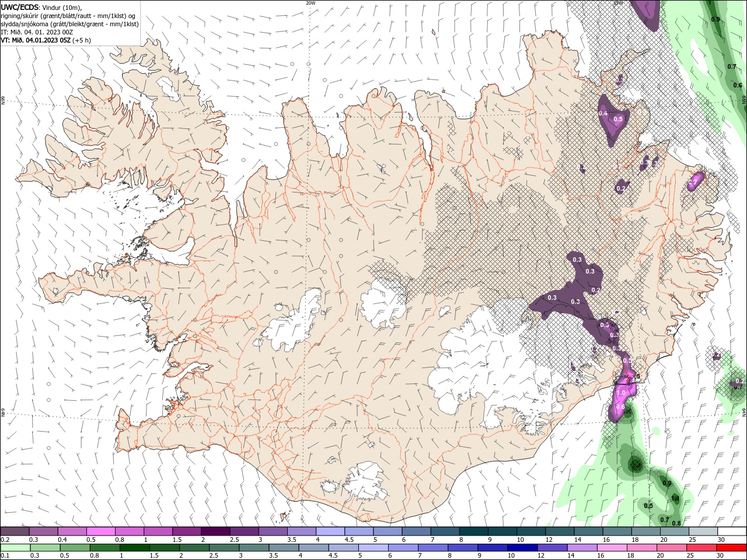Pick the darkest green swatch labeled 1 in lower legend
The image size is (747, 560).
134,548
